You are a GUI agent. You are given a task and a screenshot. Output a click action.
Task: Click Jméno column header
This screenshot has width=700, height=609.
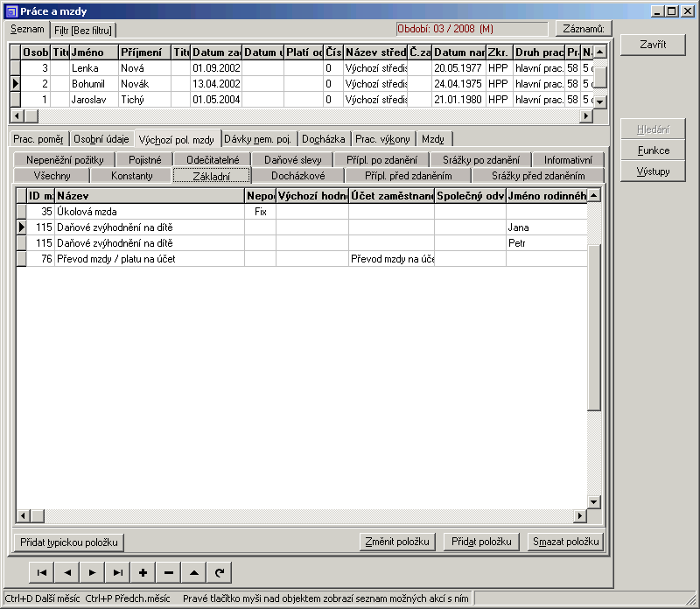tap(94, 52)
